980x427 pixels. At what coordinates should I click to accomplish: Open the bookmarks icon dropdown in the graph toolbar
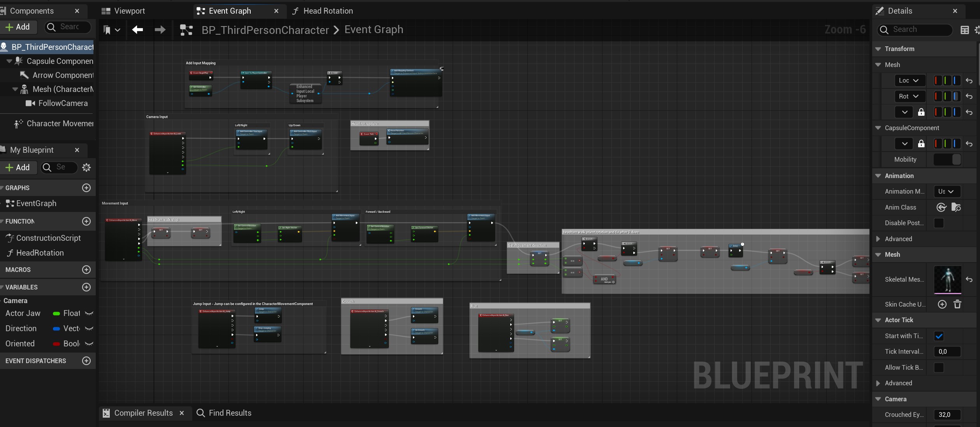click(111, 30)
